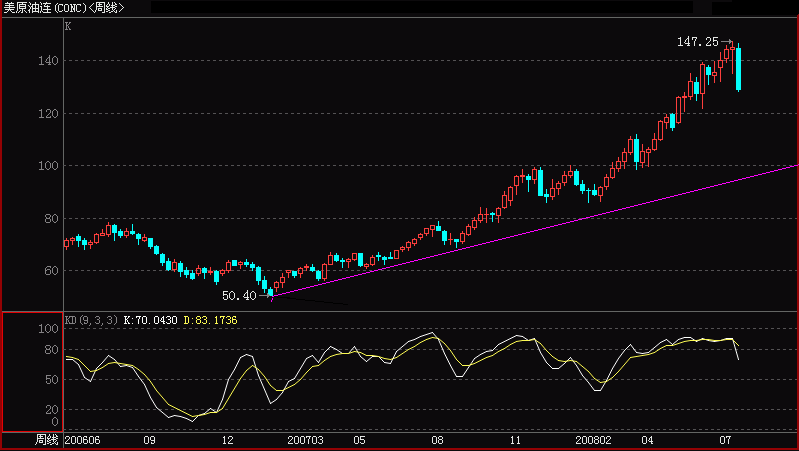Image resolution: width=799 pixels, height=451 pixels.
Task: Click the cyan candlestick at the 50.40 low
Action: [271, 293]
